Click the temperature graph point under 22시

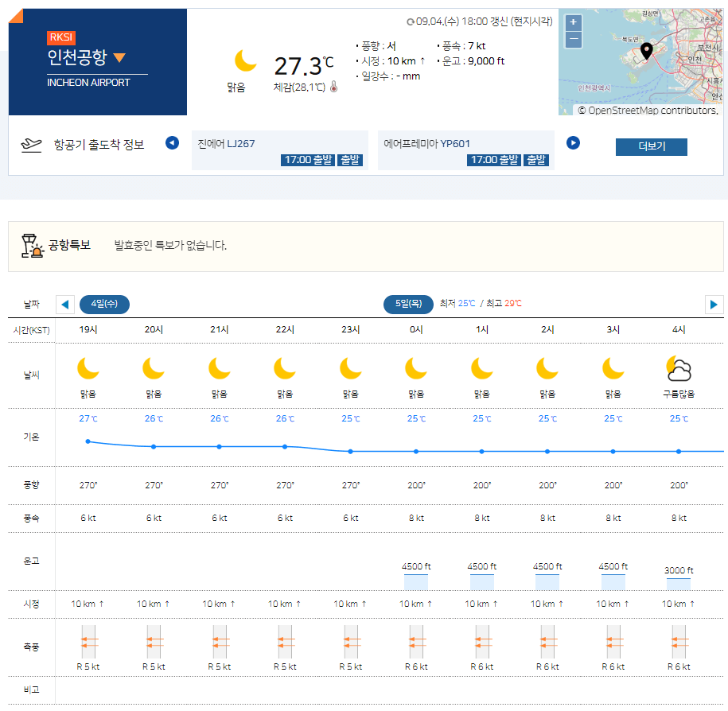pos(284,447)
